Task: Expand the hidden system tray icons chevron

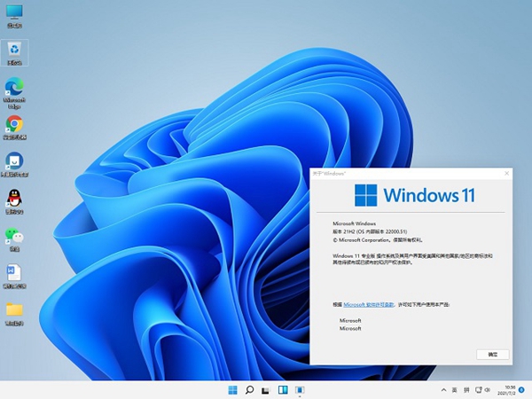Action: coord(443,390)
